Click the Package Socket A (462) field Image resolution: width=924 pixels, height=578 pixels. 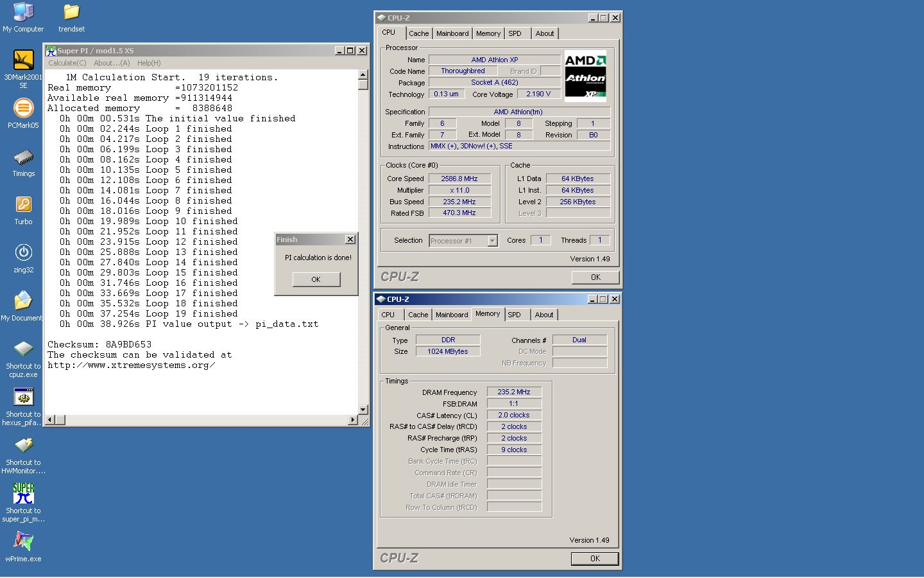[x=494, y=82]
